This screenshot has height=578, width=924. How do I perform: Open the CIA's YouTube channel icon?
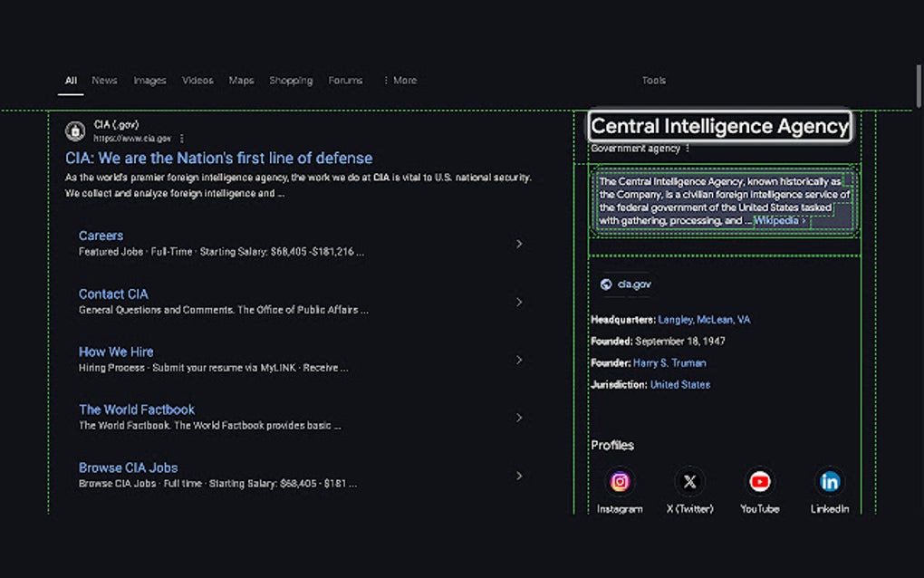759,481
